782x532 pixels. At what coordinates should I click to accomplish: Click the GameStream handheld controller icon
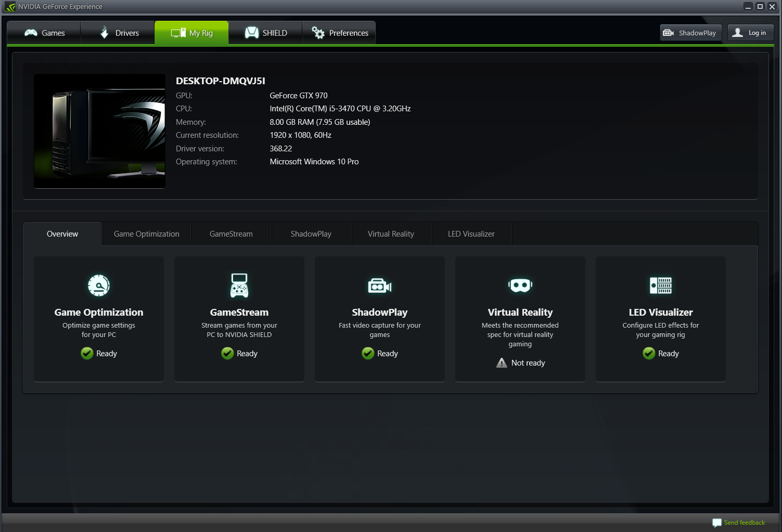239,286
